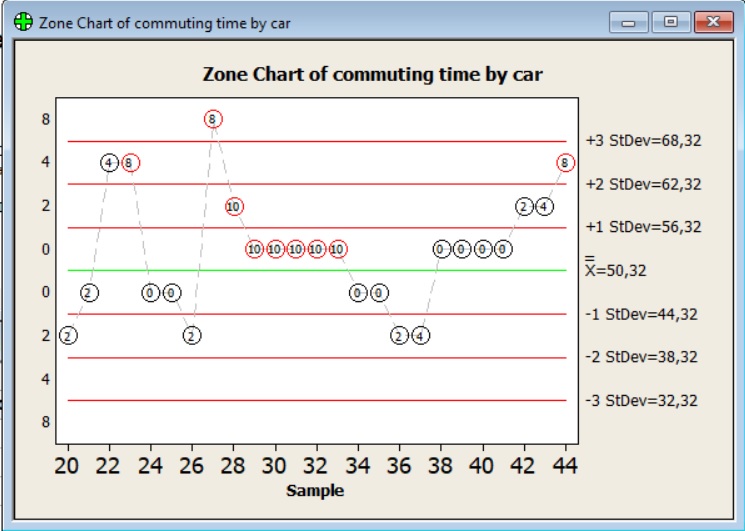
Task: Click the Minitab graph icon in title bar
Action: (x=22, y=22)
